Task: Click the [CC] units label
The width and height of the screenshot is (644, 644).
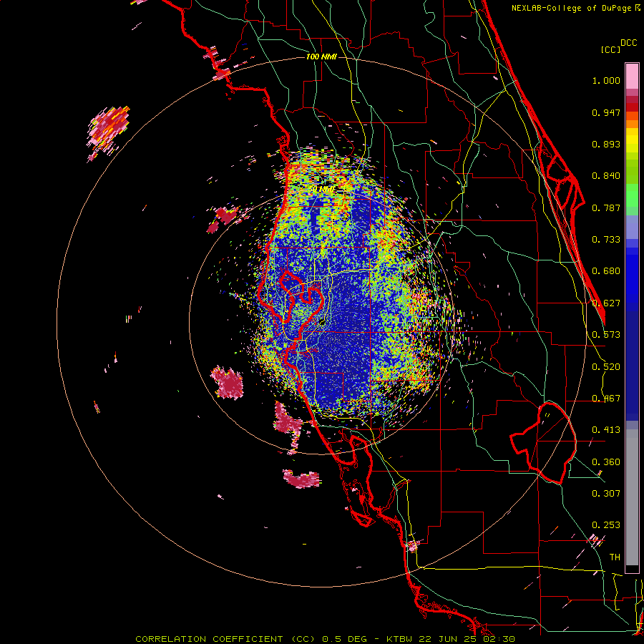Action: [610, 49]
